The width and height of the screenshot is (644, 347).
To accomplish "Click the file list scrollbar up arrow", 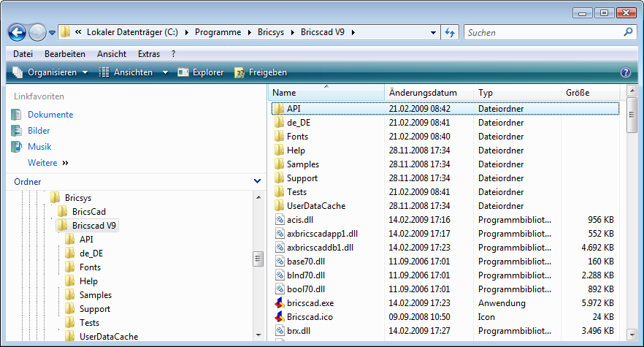I will pyautogui.click(x=632, y=91).
